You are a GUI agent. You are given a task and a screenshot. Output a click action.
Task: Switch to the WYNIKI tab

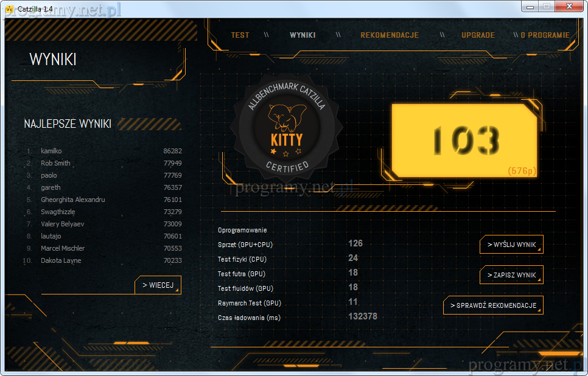pyautogui.click(x=303, y=35)
